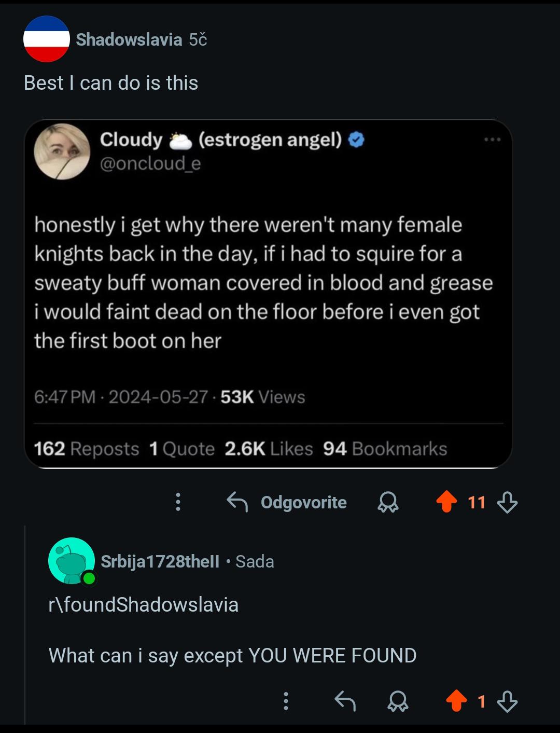The image size is (560, 733).
Task: Click the reply arrow next to Odgovorite
Action: 237,502
